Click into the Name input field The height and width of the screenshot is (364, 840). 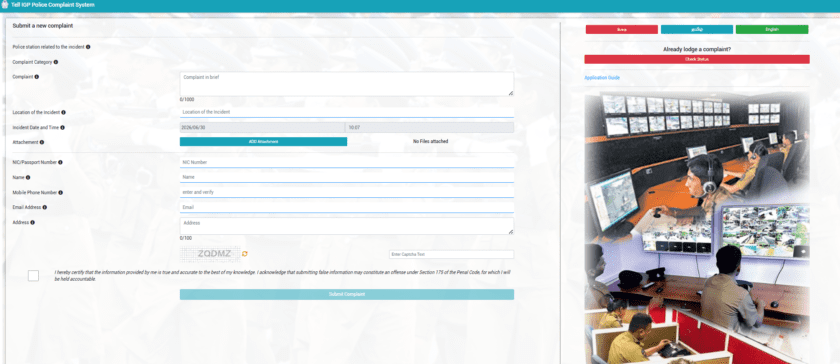click(347, 177)
